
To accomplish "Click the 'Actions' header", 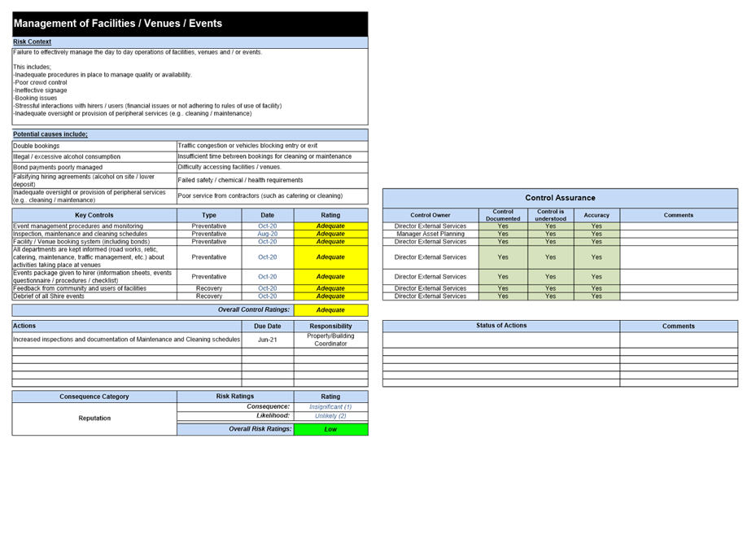I will (127, 326).
